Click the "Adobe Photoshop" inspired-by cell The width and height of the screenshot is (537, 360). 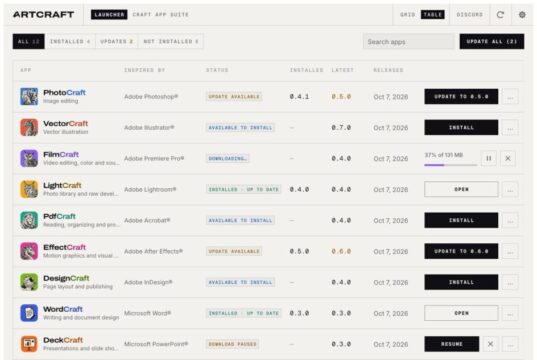[x=151, y=97]
